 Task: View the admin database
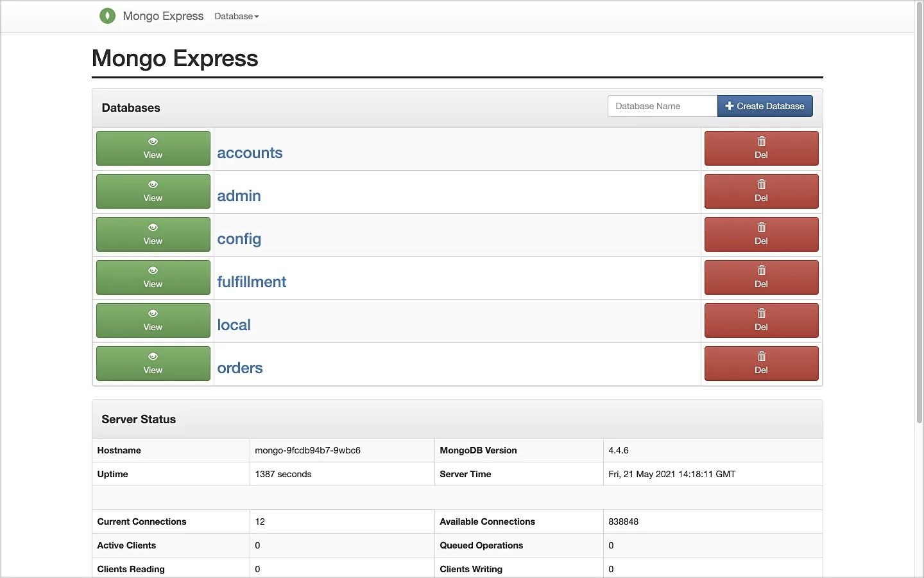pyautogui.click(x=153, y=191)
